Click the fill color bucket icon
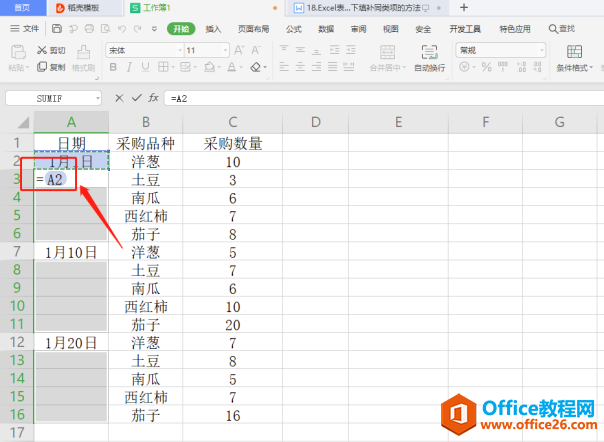Viewport: 604px width, 442px height. click(x=209, y=67)
